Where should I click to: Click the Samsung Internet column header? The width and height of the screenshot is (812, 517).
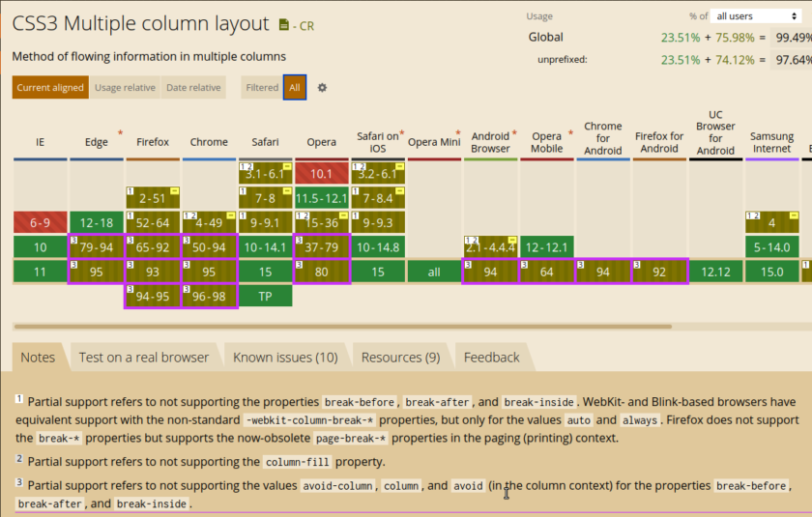tap(772, 142)
